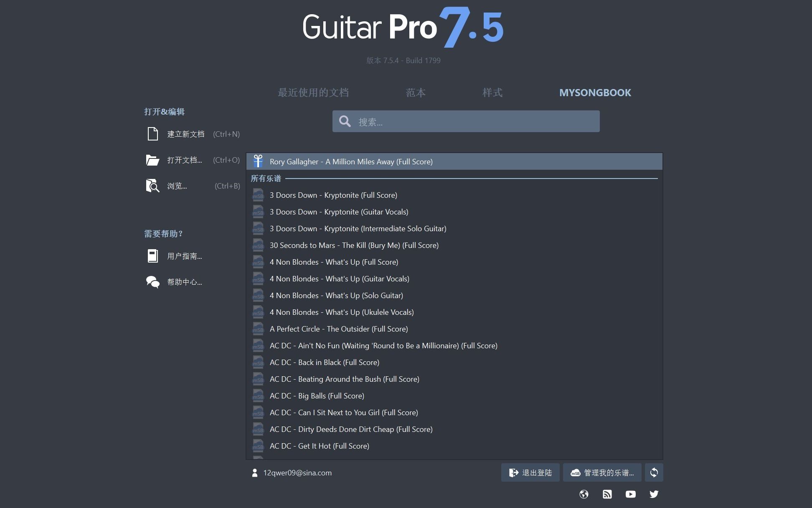The width and height of the screenshot is (812, 508).
Task: Select the MYSONGBOOK tab
Action: point(595,92)
